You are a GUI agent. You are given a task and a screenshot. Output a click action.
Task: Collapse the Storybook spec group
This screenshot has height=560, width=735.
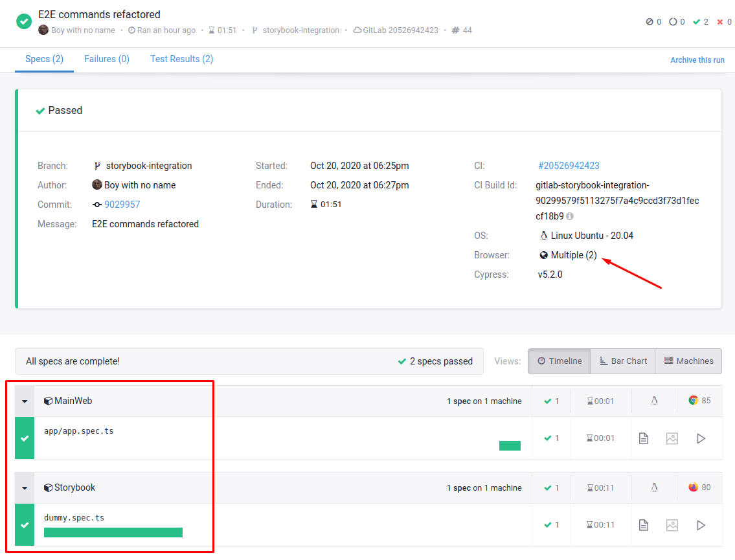tap(25, 488)
